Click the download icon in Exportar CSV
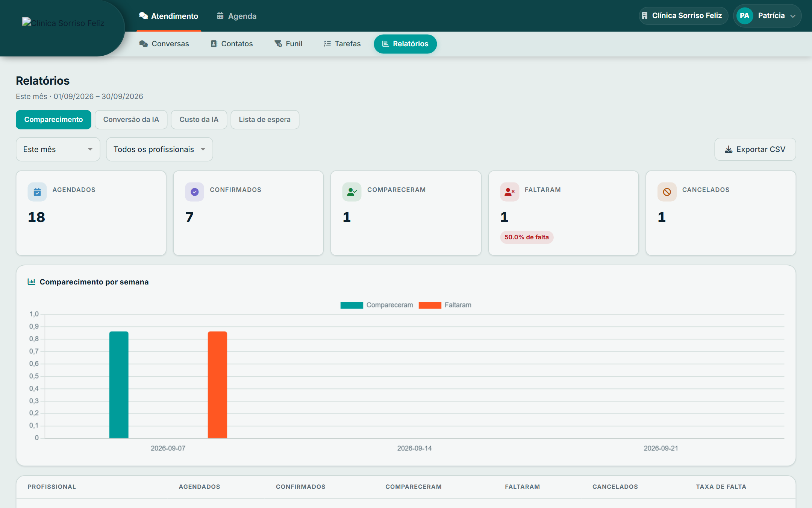This screenshot has width=812, height=508. coord(729,149)
